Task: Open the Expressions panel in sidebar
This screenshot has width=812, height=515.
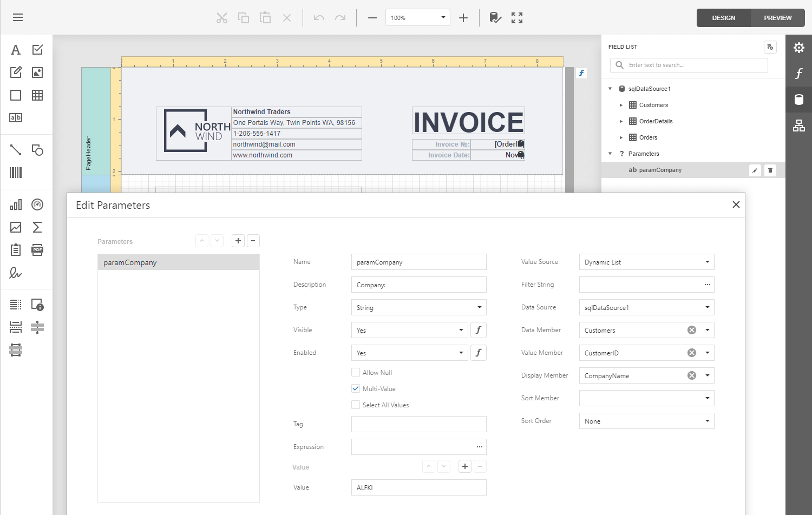Action: [798, 74]
